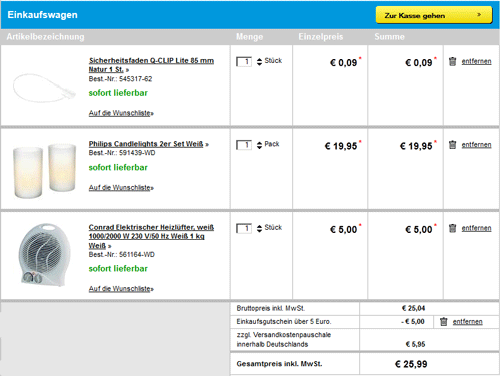
Task: Click Einkaufsgutschein über 5 Euro label
Action: coord(284,322)
